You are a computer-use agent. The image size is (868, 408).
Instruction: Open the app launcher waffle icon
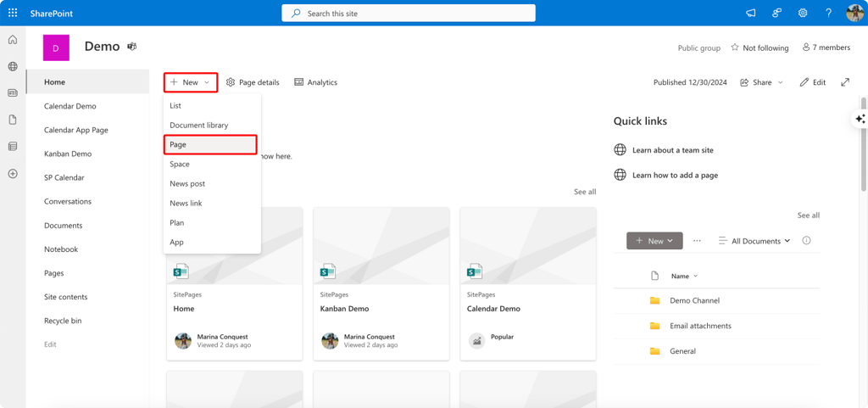pos(13,13)
